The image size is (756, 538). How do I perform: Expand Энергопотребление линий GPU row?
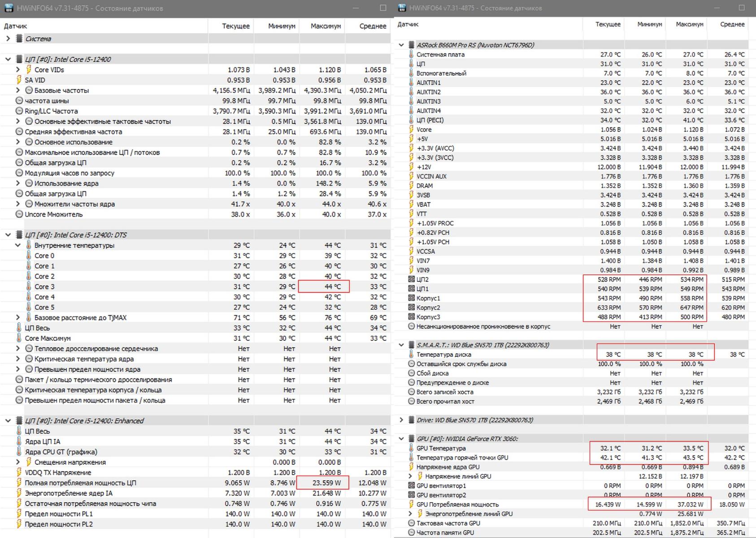410,514
